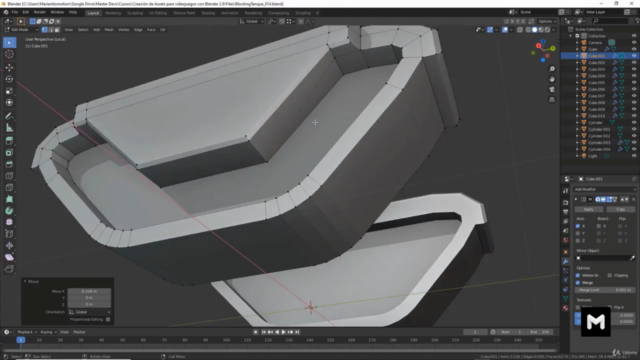Switch to the Sculpting workspace tab
640x360 pixels.
point(135,13)
